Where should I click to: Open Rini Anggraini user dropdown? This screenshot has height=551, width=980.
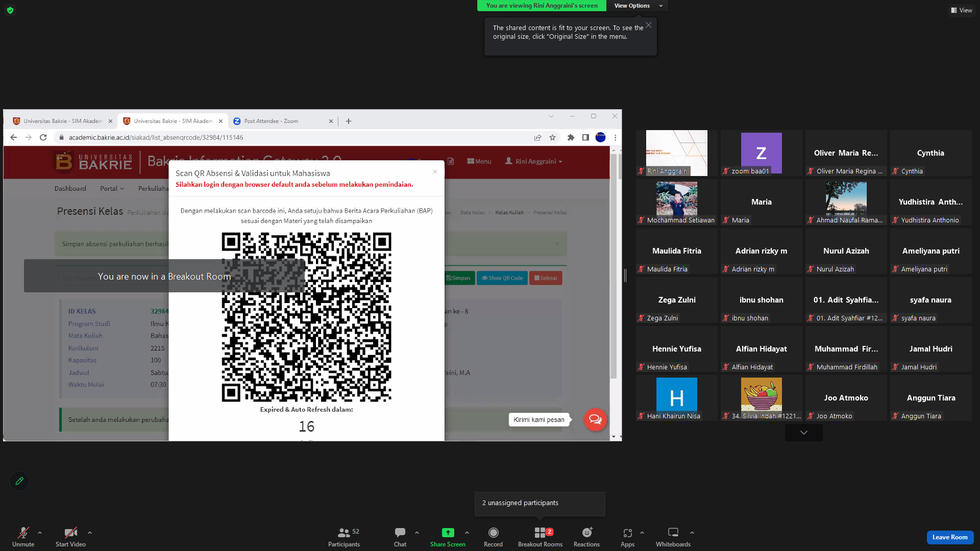coord(534,161)
